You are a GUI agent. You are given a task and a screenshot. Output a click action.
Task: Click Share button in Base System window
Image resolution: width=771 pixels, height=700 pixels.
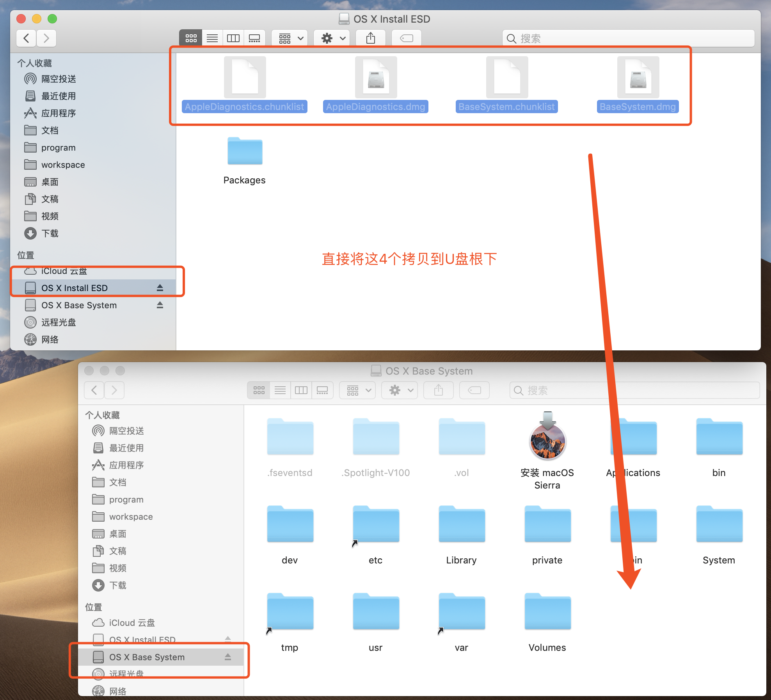pos(439,390)
